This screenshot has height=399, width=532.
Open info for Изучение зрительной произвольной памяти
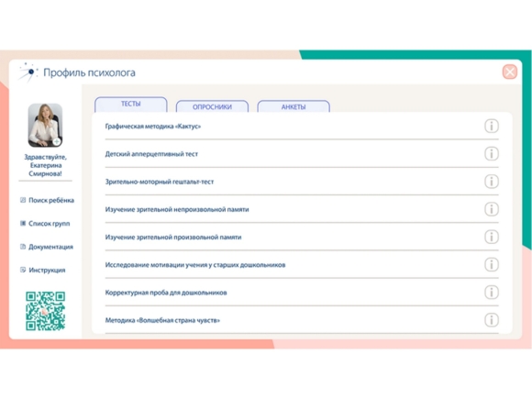[491, 237]
